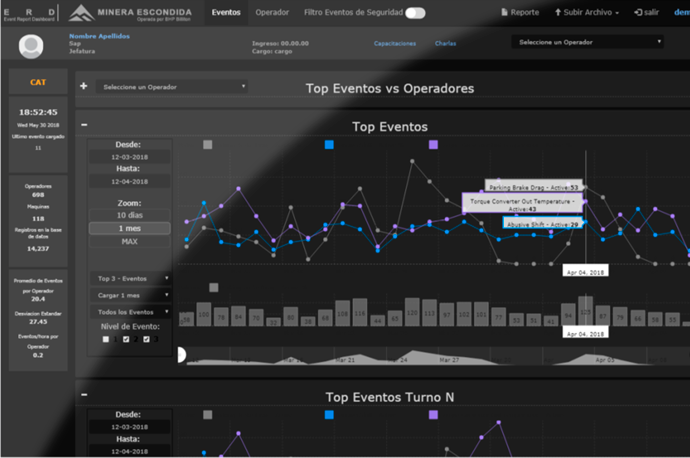
Task: Toggle the Filtro Eventos de Seguridad switch
Action: (x=415, y=13)
